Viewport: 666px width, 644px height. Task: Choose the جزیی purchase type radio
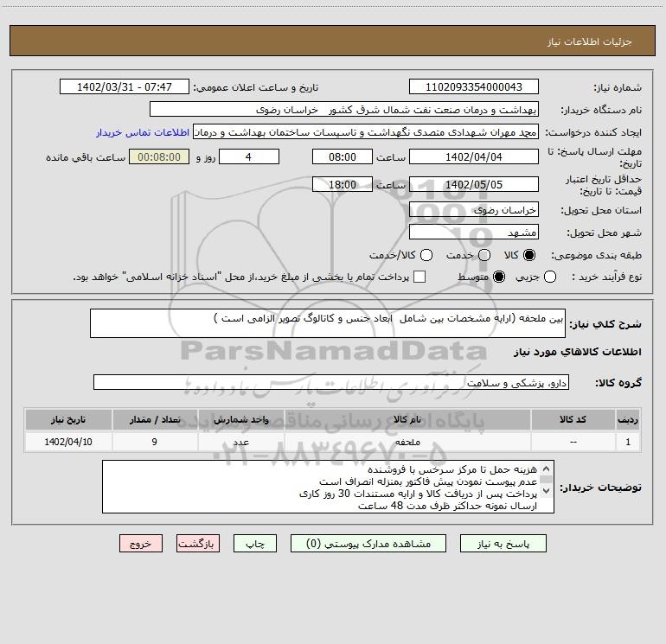550,277
